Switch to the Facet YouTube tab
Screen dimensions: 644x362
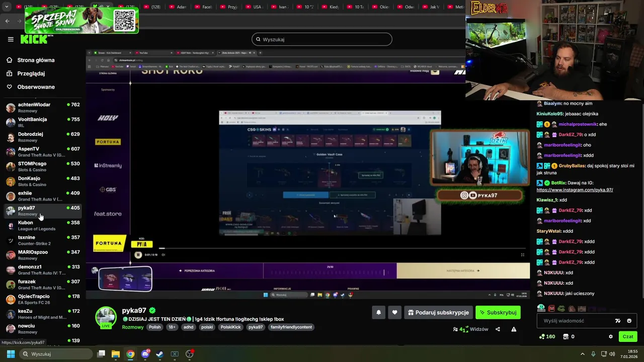coord(204,7)
